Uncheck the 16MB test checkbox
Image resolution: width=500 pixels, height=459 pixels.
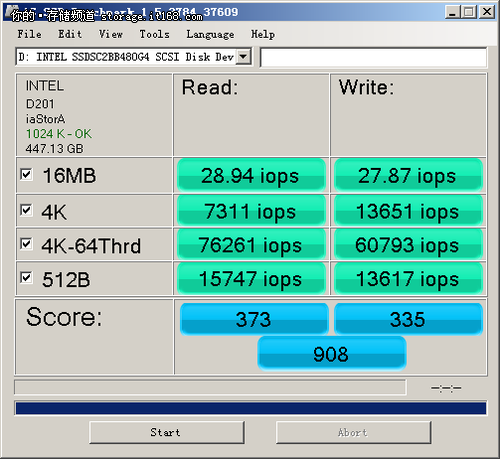pos(26,174)
